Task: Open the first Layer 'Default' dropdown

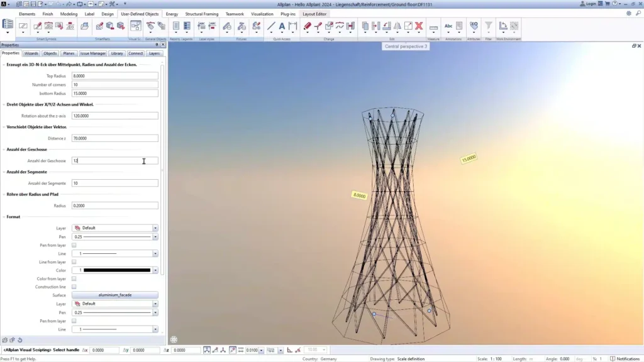Action: point(155,228)
